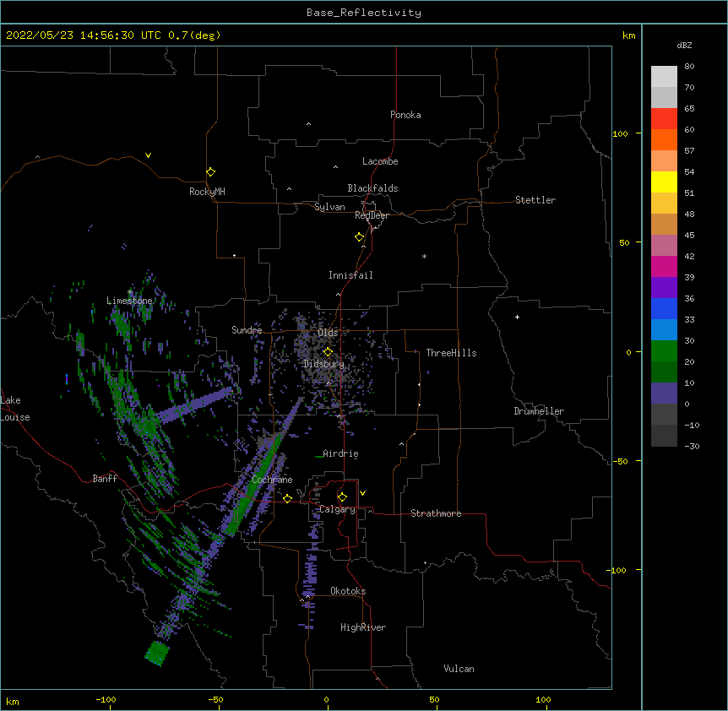Image resolution: width=728 pixels, height=711 pixels.
Task: Click the green square echo block southwest of Banff
Action: coord(157,653)
